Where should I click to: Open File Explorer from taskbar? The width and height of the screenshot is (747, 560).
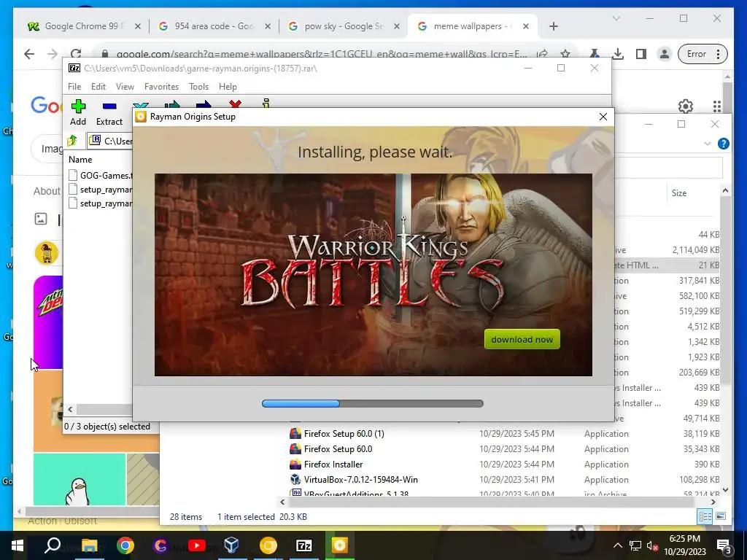89,545
